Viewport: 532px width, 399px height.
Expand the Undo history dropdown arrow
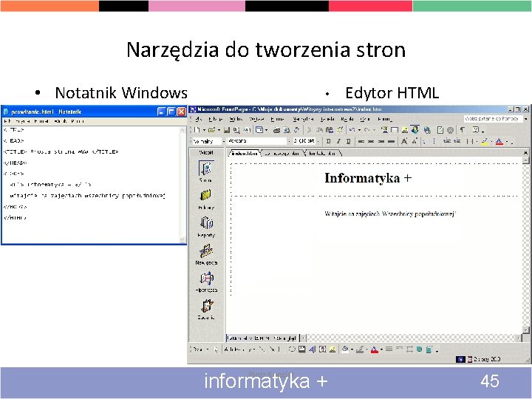(x=359, y=130)
